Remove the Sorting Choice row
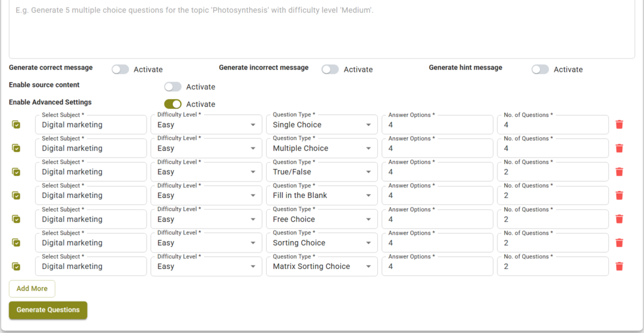 619,243
